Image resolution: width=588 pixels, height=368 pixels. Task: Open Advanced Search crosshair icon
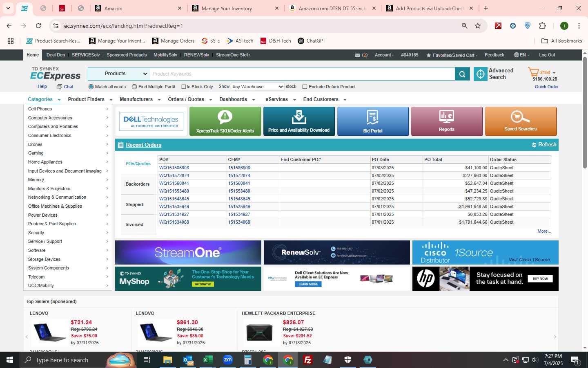tap(481, 74)
